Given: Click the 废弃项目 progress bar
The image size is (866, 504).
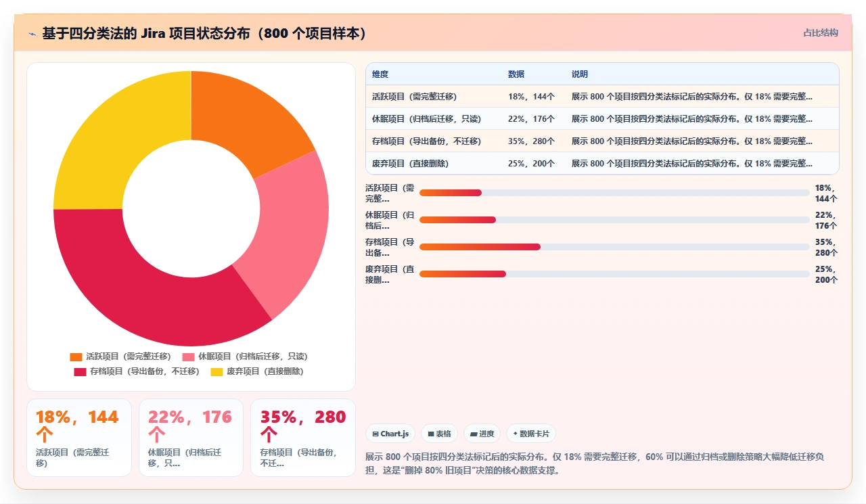Looking at the screenshot, I should [614, 274].
